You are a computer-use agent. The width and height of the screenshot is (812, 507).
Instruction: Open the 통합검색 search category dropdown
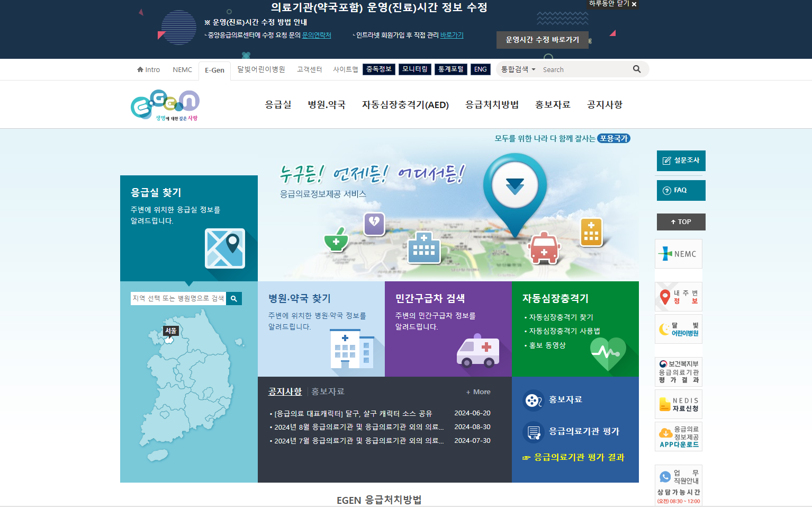[x=517, y=69]
